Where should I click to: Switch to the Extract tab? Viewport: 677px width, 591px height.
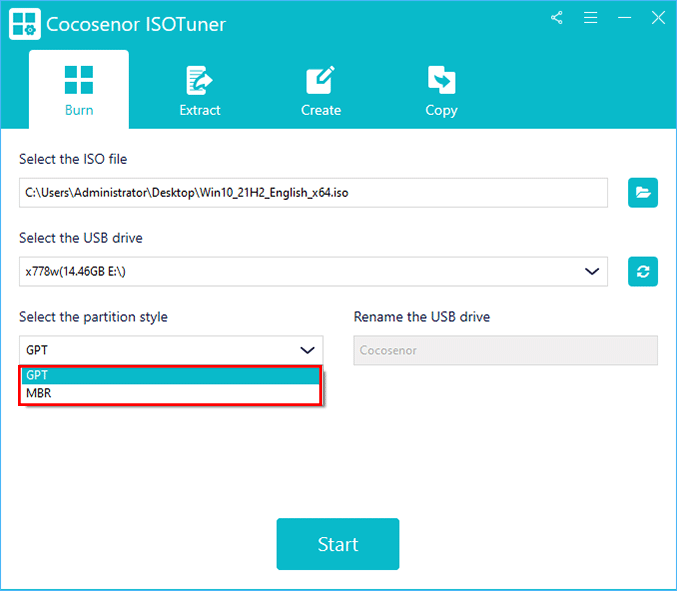(199, 91)
